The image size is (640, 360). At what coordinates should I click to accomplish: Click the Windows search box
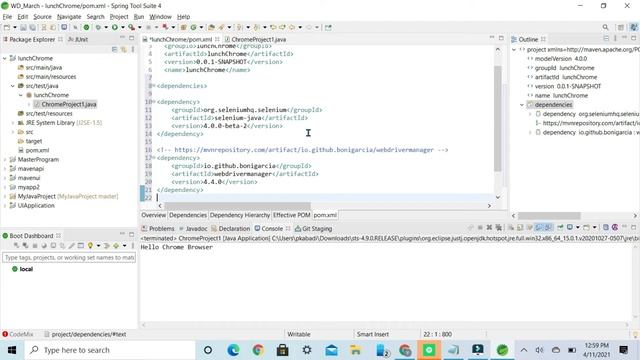110,350
